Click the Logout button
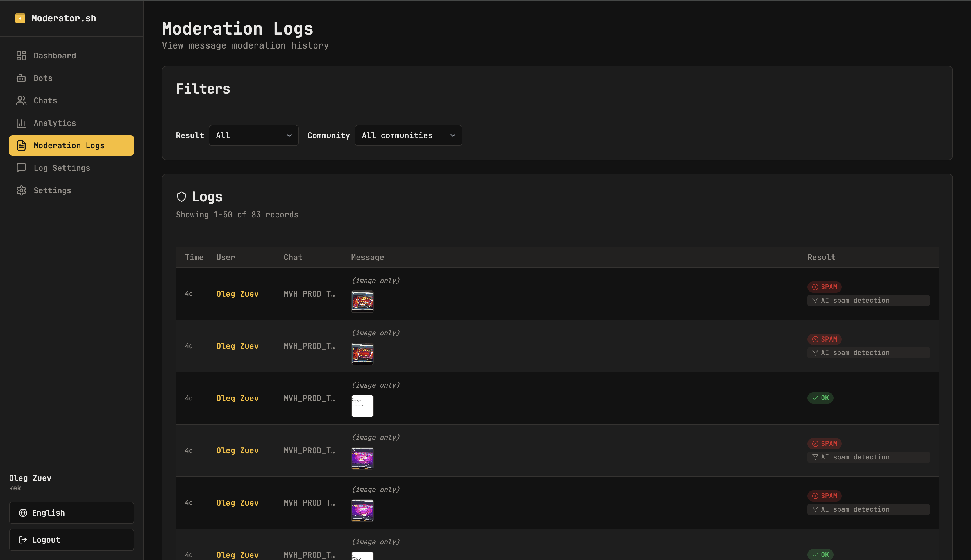This screenshot has width=971, height=560. (72, 539)
